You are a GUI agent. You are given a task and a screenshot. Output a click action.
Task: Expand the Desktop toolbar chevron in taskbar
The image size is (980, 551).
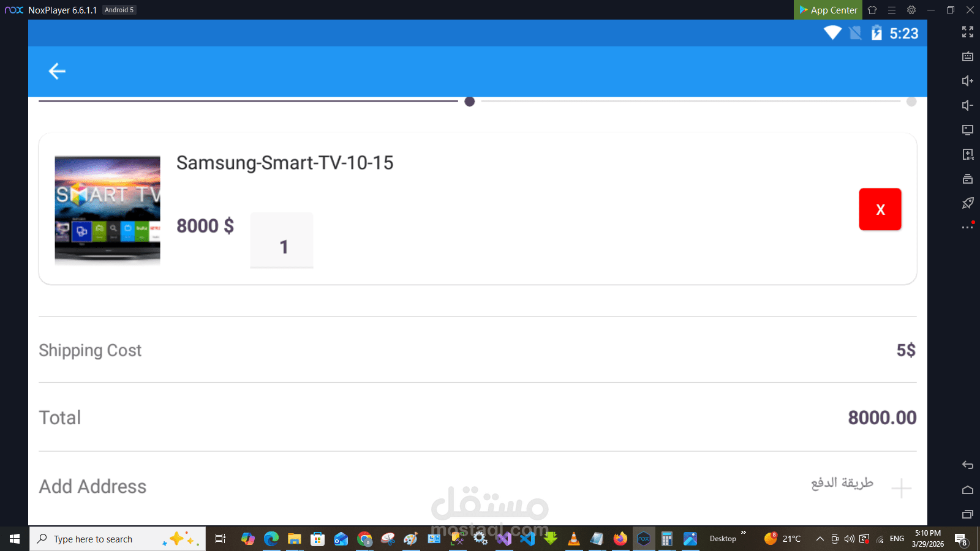point(744,533)
